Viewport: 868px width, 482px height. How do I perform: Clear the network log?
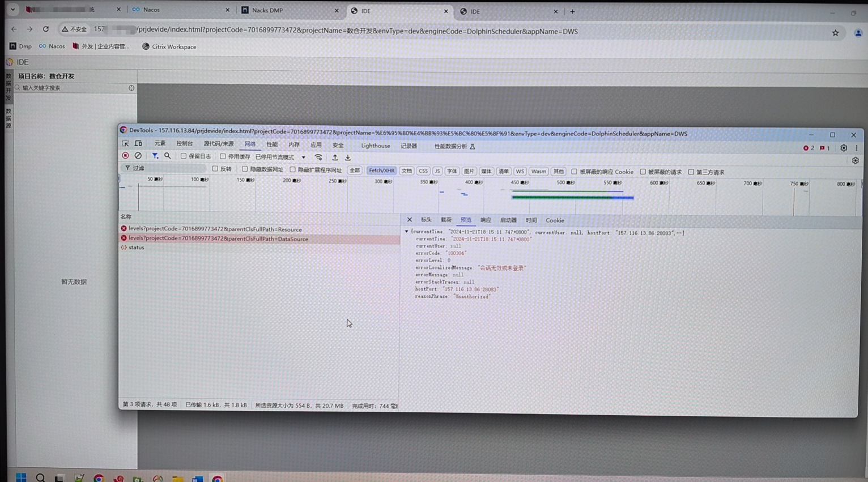click(x=138, y=156)
